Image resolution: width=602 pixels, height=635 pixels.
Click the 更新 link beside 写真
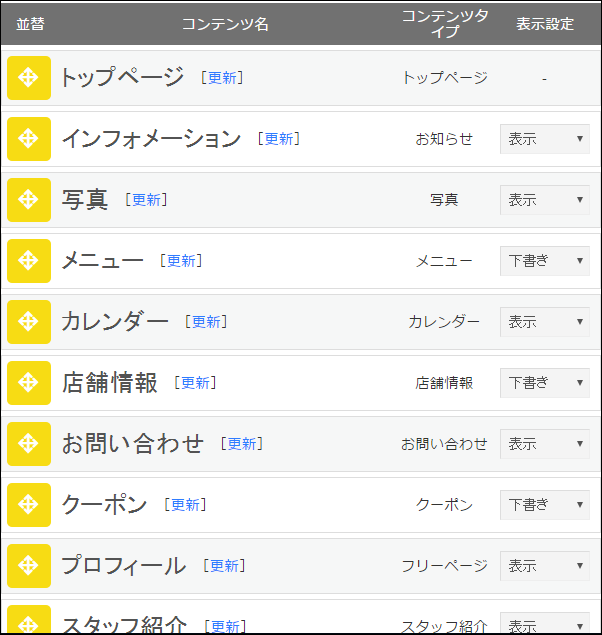click(x=146, y=200)
